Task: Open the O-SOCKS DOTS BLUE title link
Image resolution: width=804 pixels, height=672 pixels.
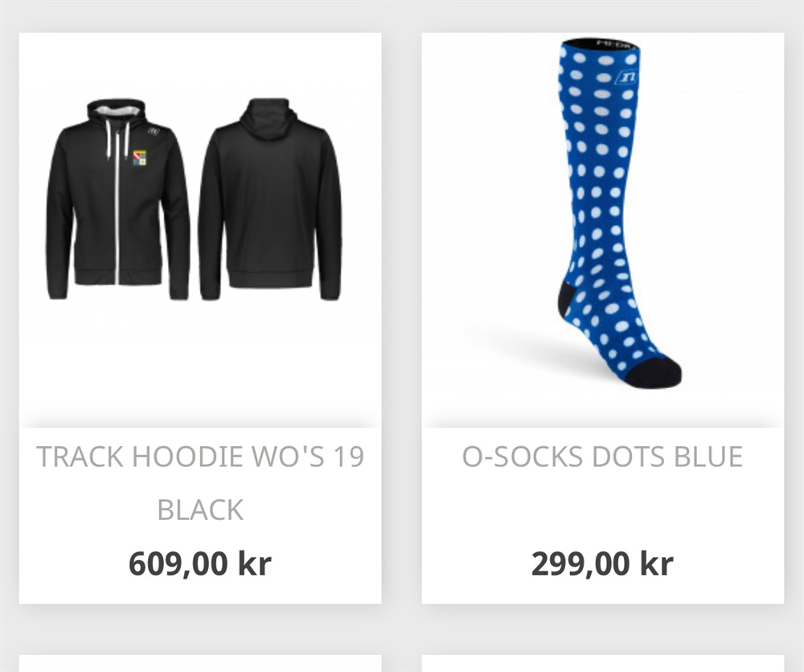Action: (x=602, y=457)
